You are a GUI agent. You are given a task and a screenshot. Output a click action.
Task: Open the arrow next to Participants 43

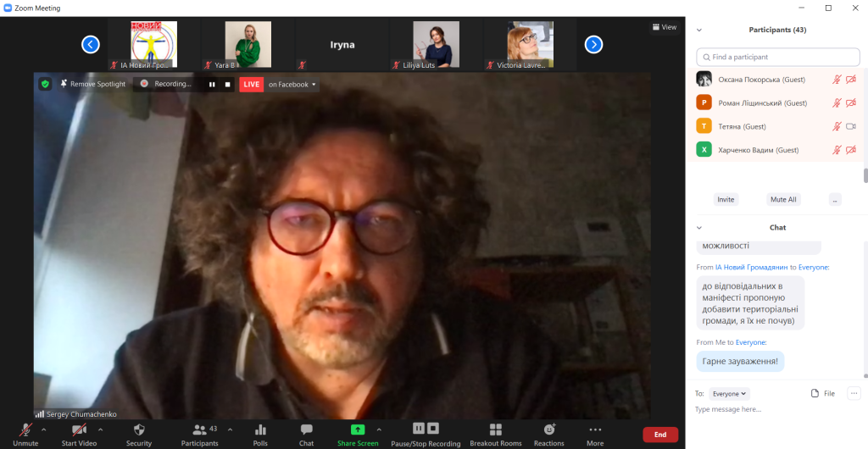click(x=231, y=430)
